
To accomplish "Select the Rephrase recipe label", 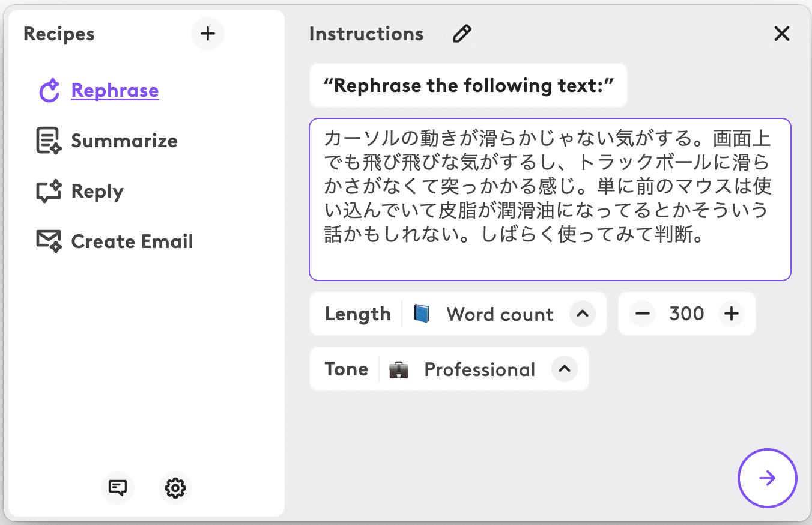I will click(115, 91).
